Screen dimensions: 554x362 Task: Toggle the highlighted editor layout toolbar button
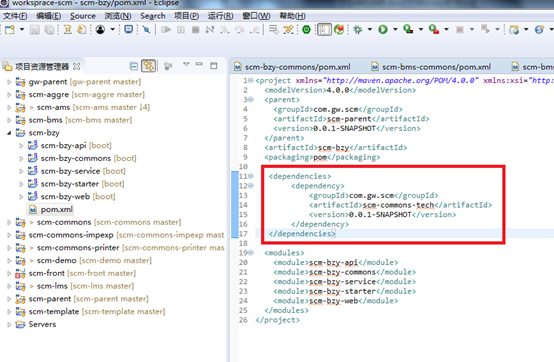pos(324,30)
